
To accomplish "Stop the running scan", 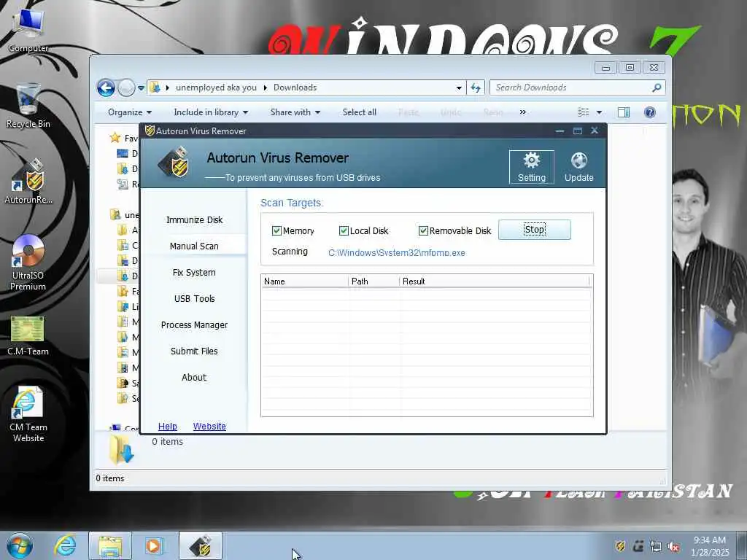I will pyautogui.click(x=535, y=230).
